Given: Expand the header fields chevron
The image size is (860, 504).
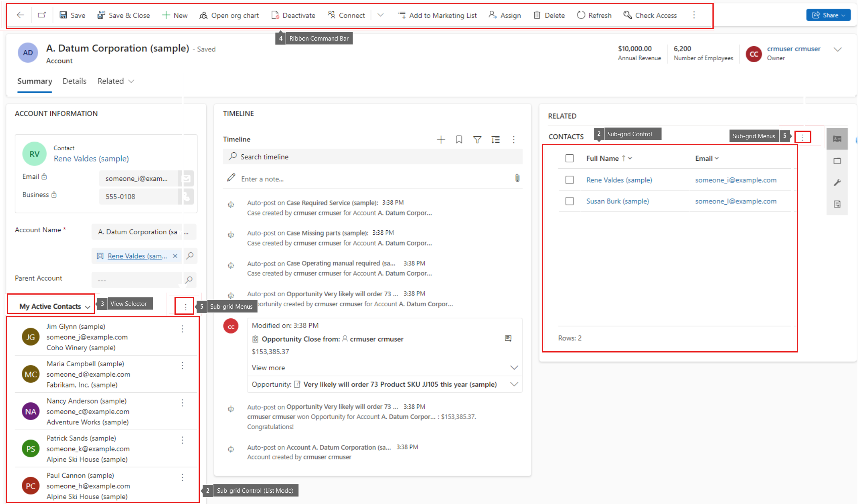Looking at the screenshot, I should click(x=838, y=49).
